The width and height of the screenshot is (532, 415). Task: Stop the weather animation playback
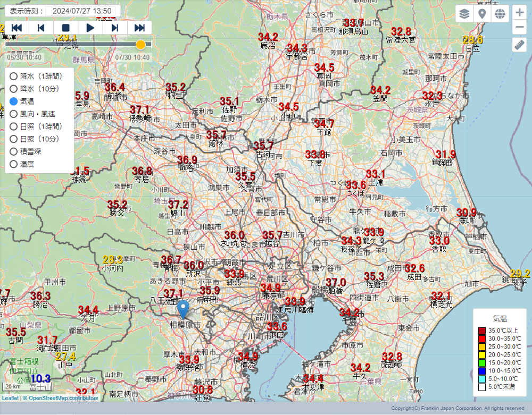pos(65,28)
